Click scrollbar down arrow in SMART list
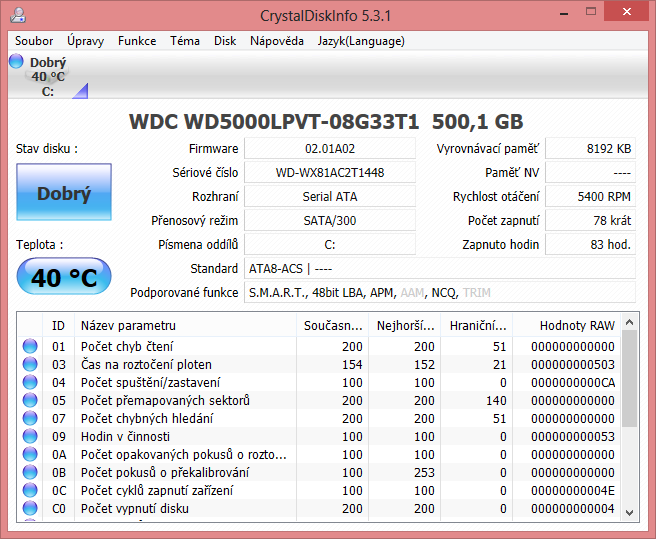 [x=629, y=512]
